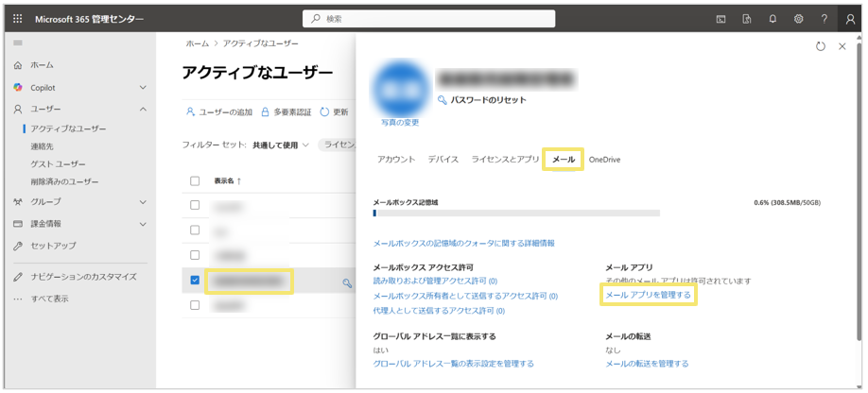Click the user avatar photo circle
Image resolution: width=868 pixels, height=393 pixels.
[402, 89]
